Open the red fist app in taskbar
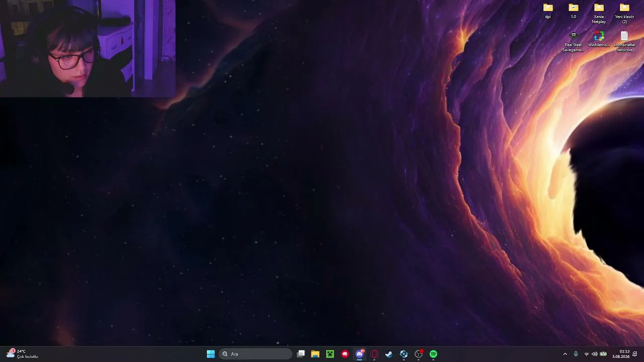This screenshot has height=362, width=644. pyautogui.click(x=345, y=354)
